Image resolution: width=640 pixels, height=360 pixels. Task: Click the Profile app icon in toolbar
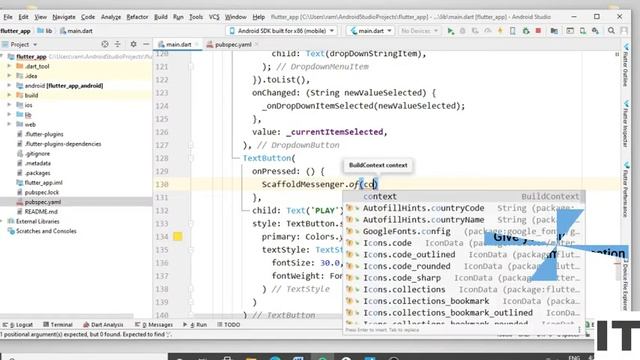coord(488,31)
